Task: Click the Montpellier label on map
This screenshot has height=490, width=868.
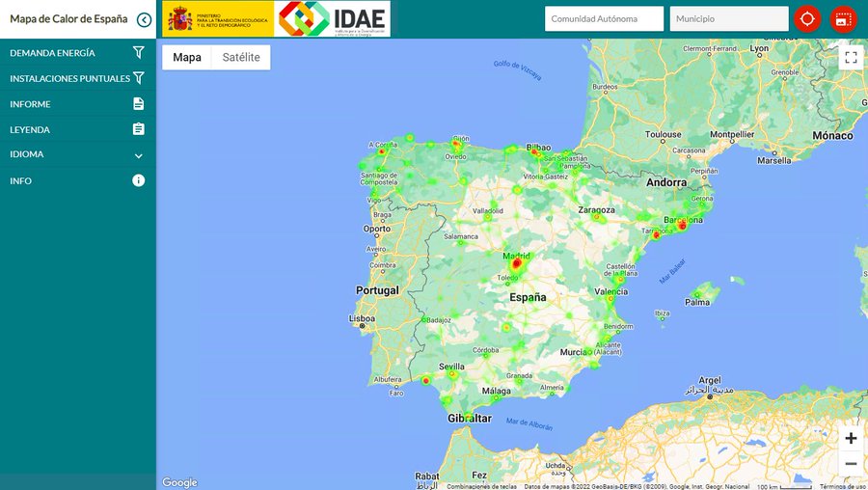Action: [x=732, y=134]
